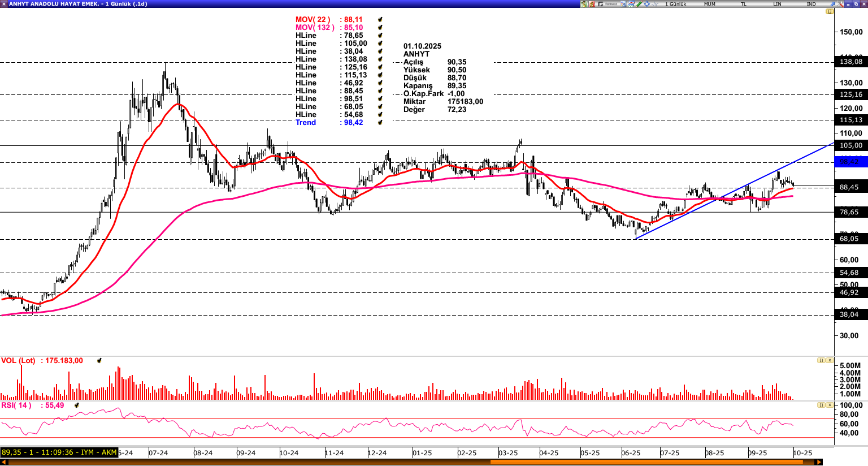Open the '1 Günlük' period dropdown
The width and height of the screenshot is (868, 466).
(675, 4)
